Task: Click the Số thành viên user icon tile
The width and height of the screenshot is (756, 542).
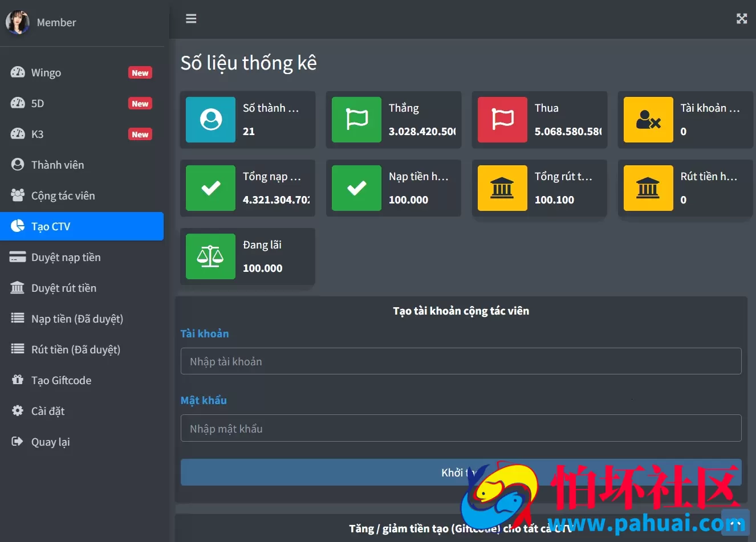Action: click(210, 120)
